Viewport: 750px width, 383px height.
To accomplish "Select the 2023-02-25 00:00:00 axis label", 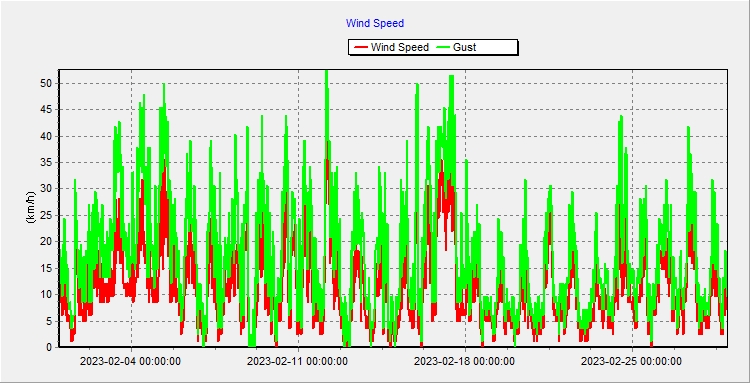I will 631,361.
